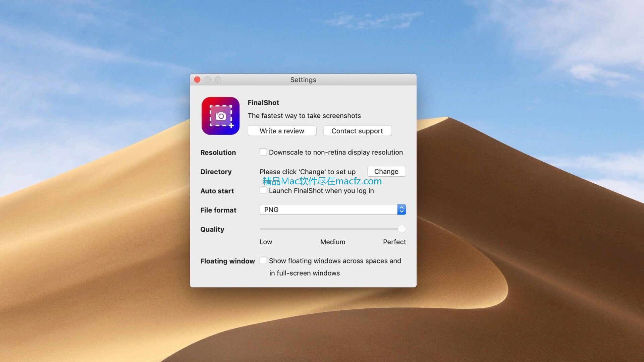Click the 'Low' quality label
This screenshot has height=362, width=644.
click(x=266, y=242)
